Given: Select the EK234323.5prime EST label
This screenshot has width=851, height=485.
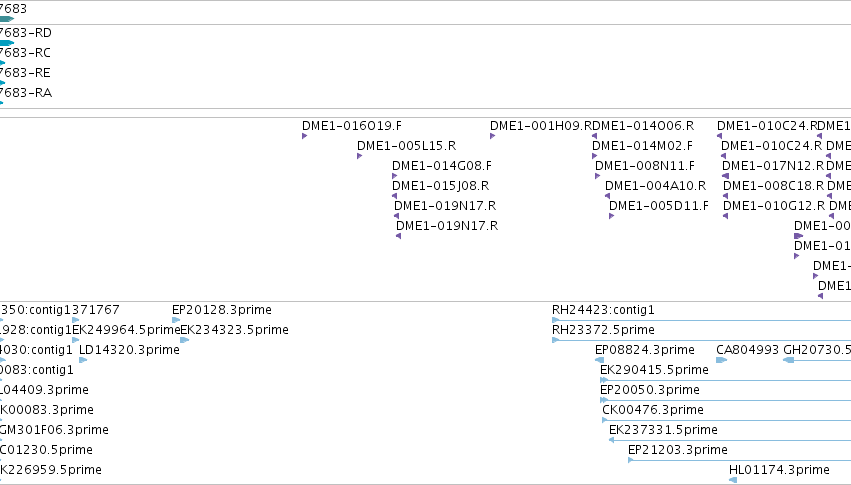Looking at the screenshot, I should pyautogui.click(x=234, y=330).
